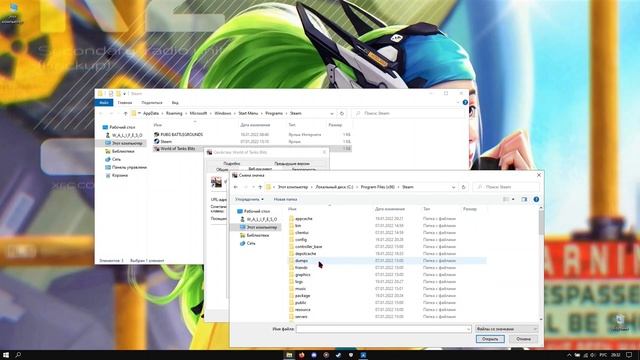Image resolution: width=640 pixels, height=360 pixels.
Task: Select the clientui folder row
Action: [387, 233]
